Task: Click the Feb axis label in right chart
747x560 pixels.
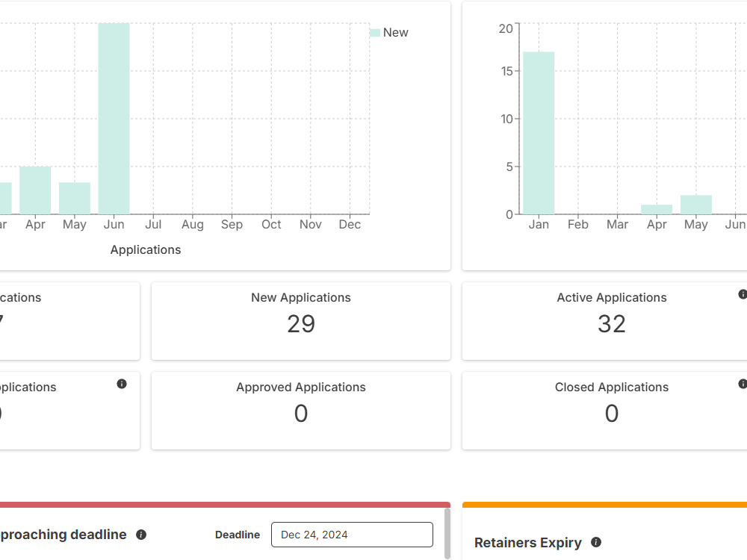Action: click(x=578, y=224)
